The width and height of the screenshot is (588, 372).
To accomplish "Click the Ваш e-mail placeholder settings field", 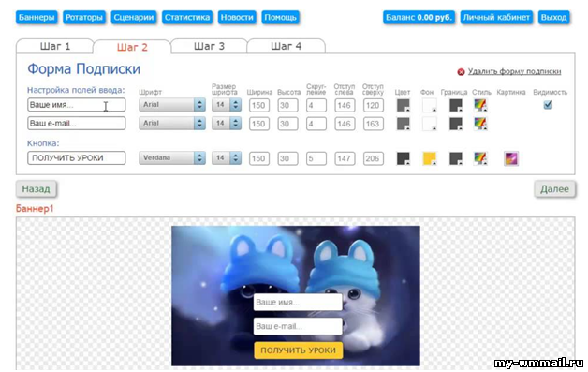I will click(x=77, y=123).
